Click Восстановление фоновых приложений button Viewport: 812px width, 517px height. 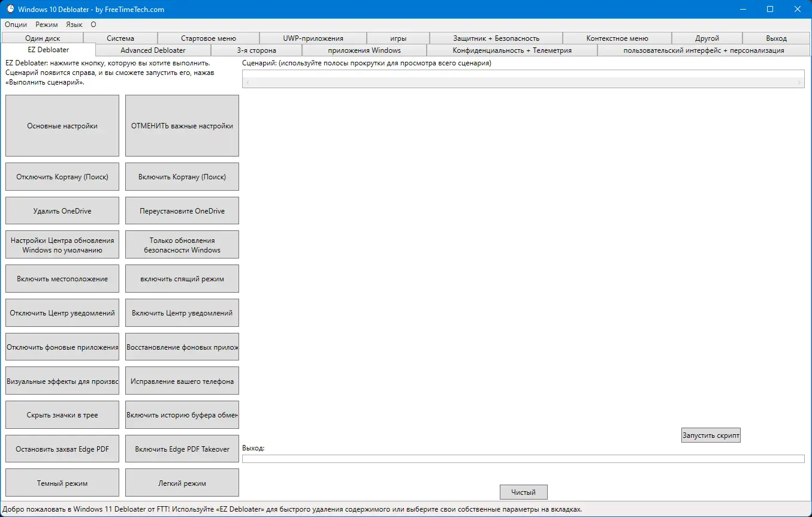[182, 347]
